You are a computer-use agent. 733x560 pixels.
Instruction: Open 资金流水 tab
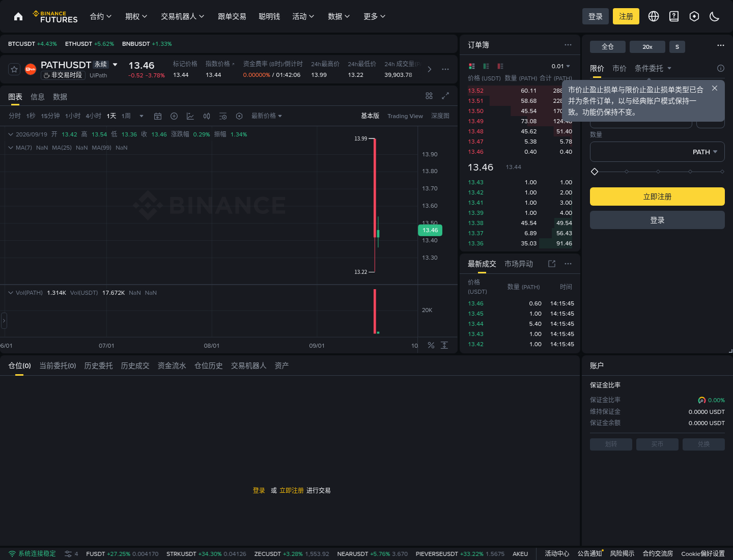point(172,366)
